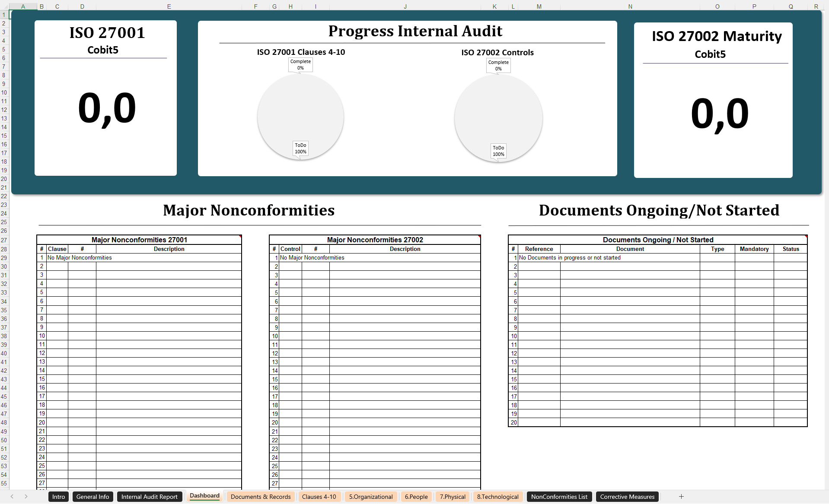Switch to the Intro sheet
The height and width of the screenshot is (504, 829).
point(58,496)
